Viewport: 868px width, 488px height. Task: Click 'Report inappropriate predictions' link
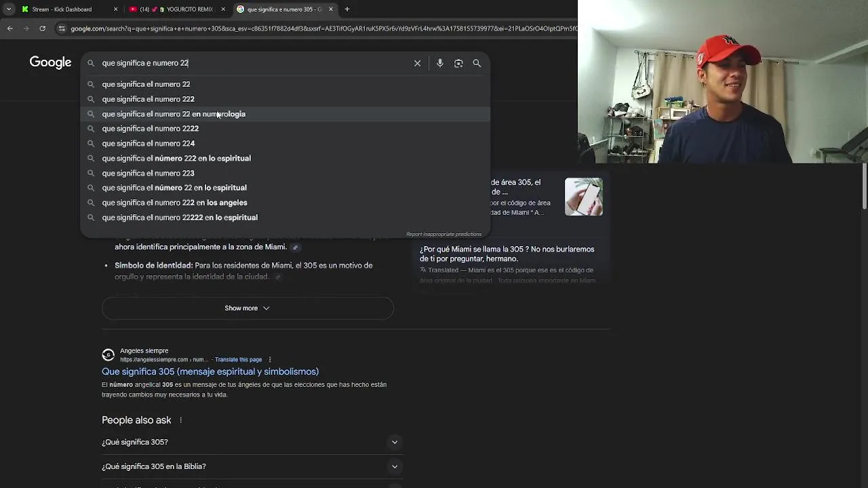pyautogui.click(x=443, y=235)
